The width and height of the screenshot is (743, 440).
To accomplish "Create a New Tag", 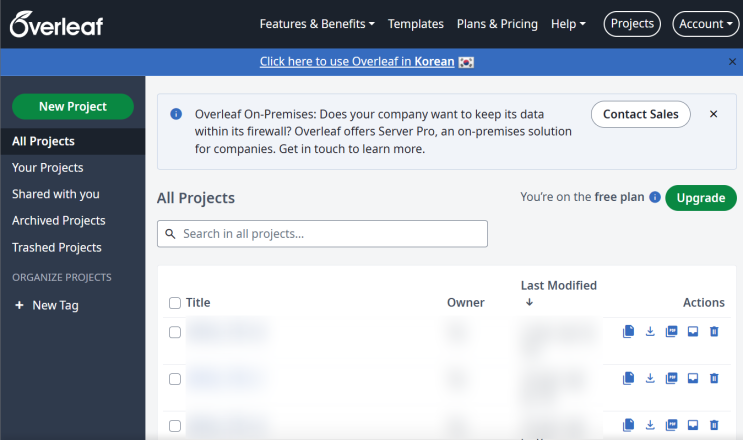I will (x=47, y=305).
